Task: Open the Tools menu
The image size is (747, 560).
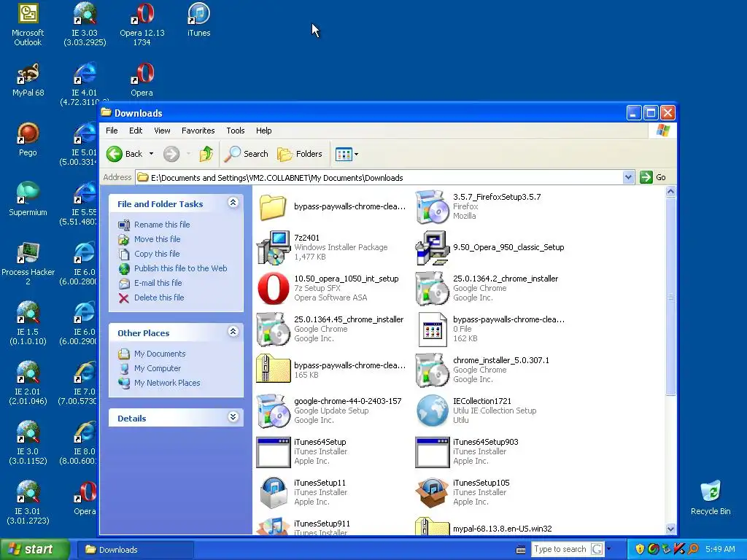Action: pyautogui.click(x=236, y=131)
